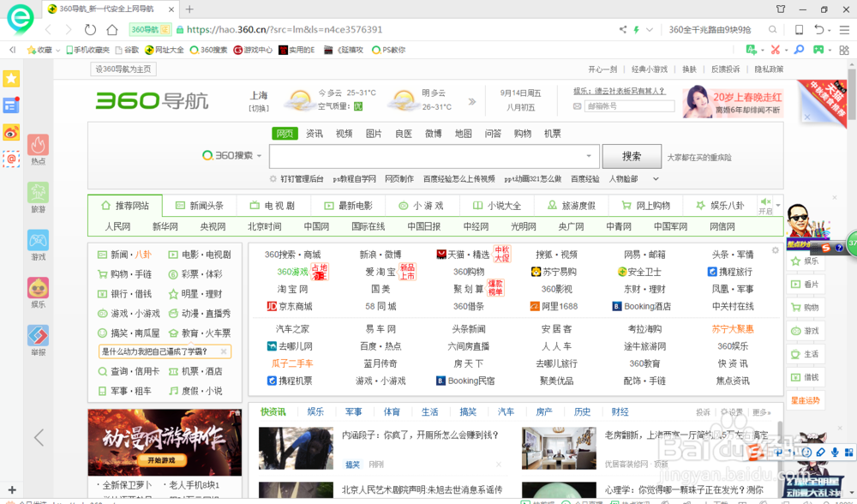
Task: Switch search type to 资讯
Action: pyautogui.click(x=315, y=134)
